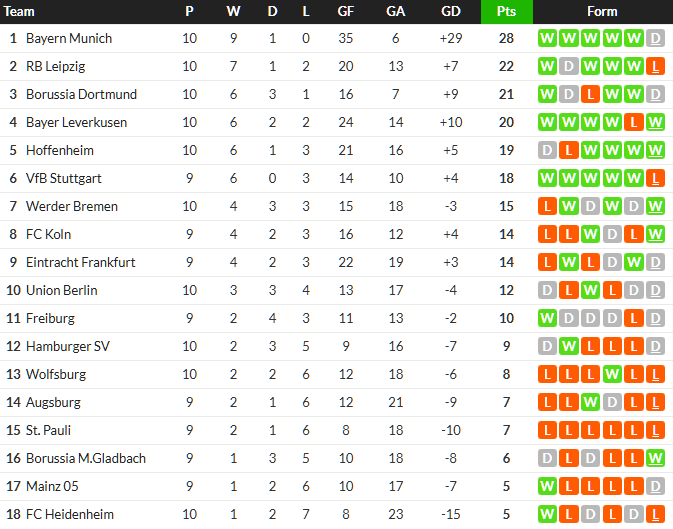Sort by W (wins) column header
Screen dimensions: 673x529
click(x=233, y=12)
